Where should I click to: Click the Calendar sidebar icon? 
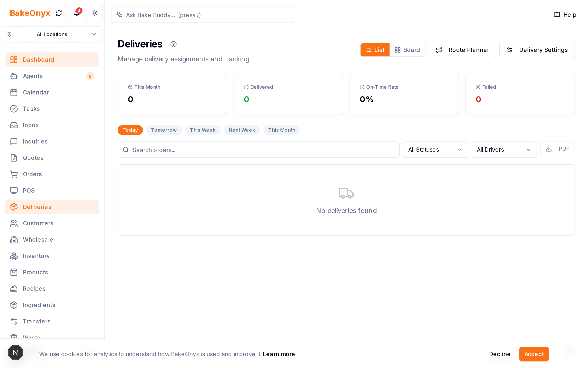tap(14, 92)
